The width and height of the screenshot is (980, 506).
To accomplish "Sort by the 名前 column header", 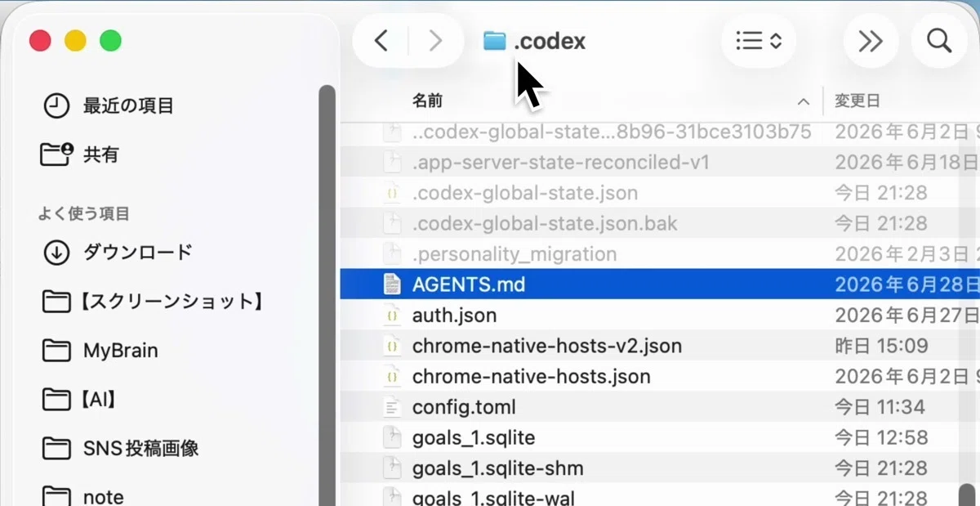I will pyautogui.click(x=427, y=101).
